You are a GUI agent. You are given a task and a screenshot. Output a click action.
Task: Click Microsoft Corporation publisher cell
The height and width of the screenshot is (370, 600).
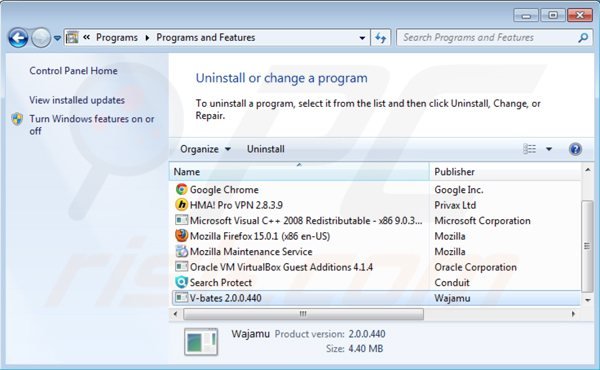(x=482, y=221)
